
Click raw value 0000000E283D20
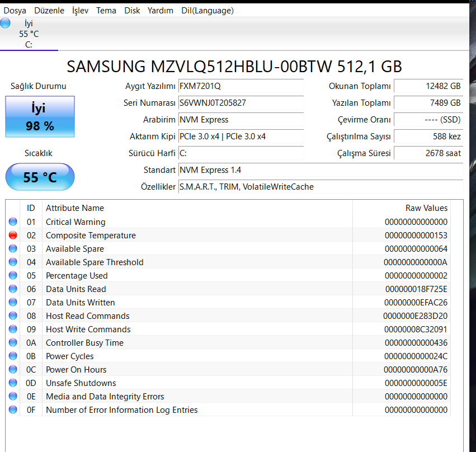[415, 316]
